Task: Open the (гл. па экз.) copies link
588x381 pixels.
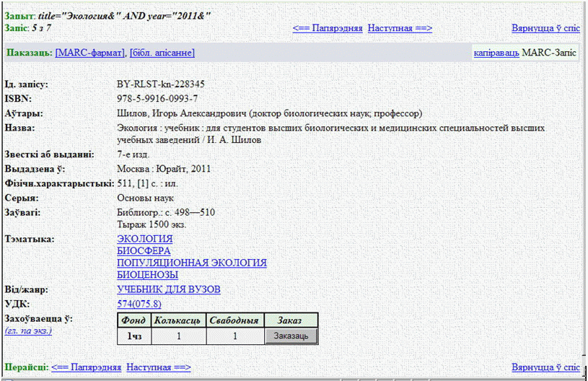Action: coord(28,330)
